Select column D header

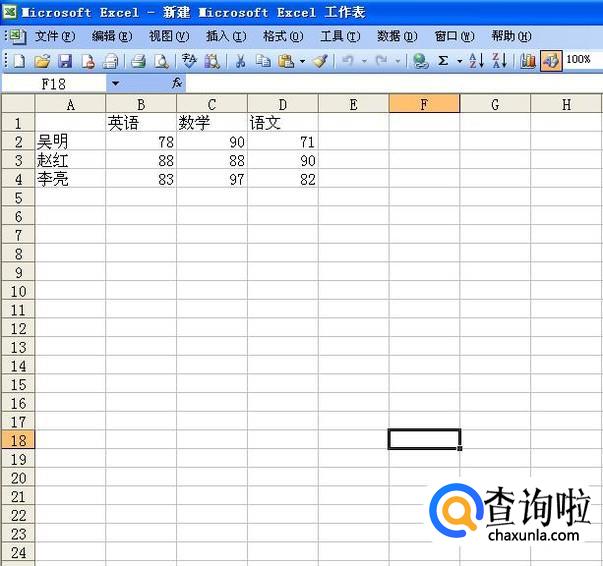click(x=283, y=104)
